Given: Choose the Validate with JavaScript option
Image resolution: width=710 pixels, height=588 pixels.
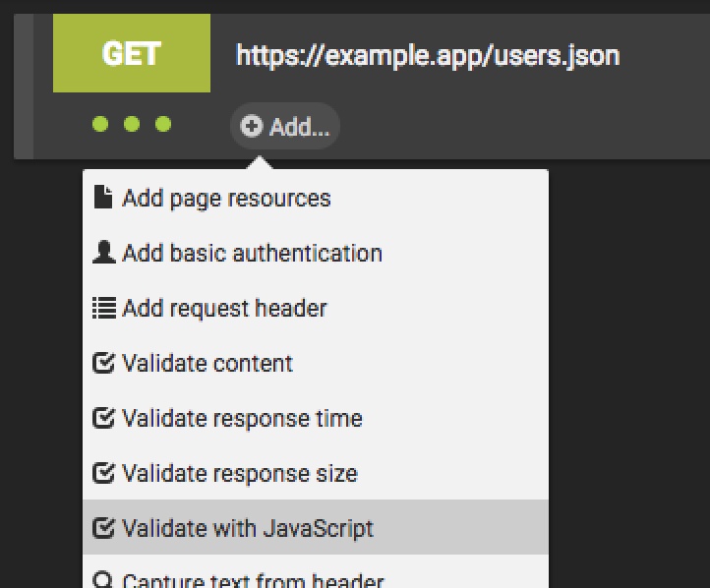Looking at the screenshot, I should 248,528.
